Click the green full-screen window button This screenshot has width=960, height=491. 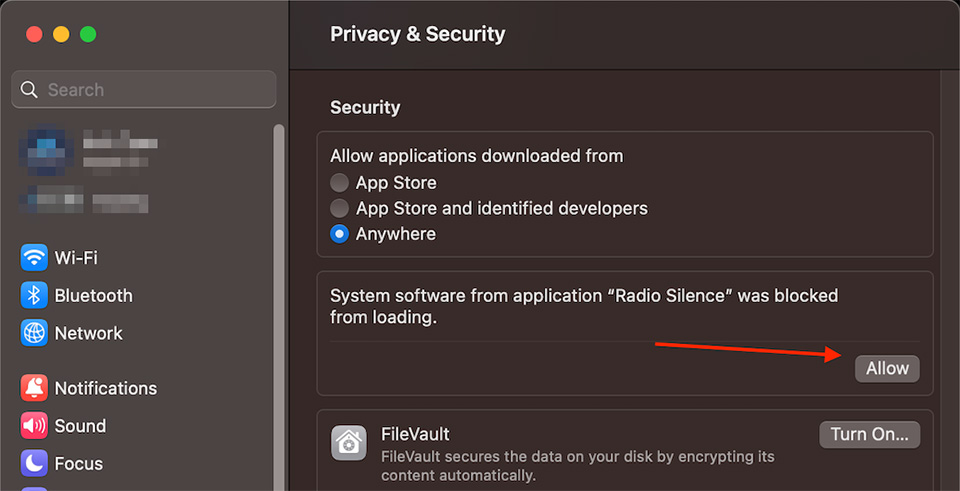point(88,34)
